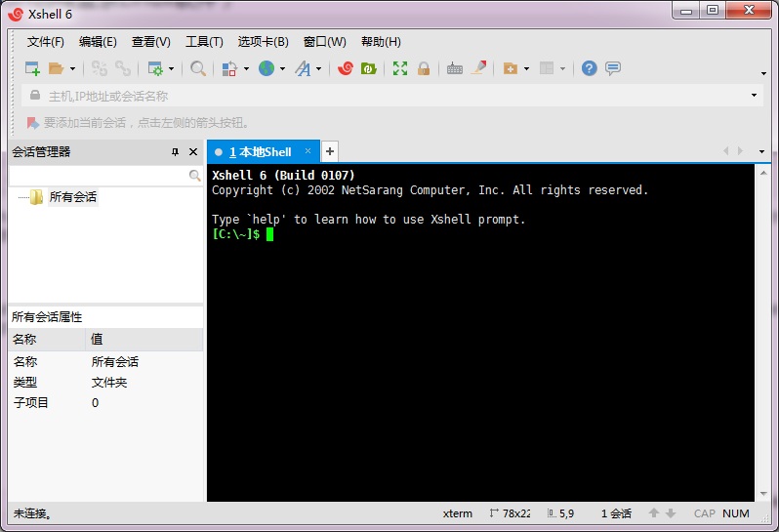Image resolution: width=779 pixels, height=532 pixels.
Task: Click the xterm status bar entry
Action: click(x=458, y=513)
